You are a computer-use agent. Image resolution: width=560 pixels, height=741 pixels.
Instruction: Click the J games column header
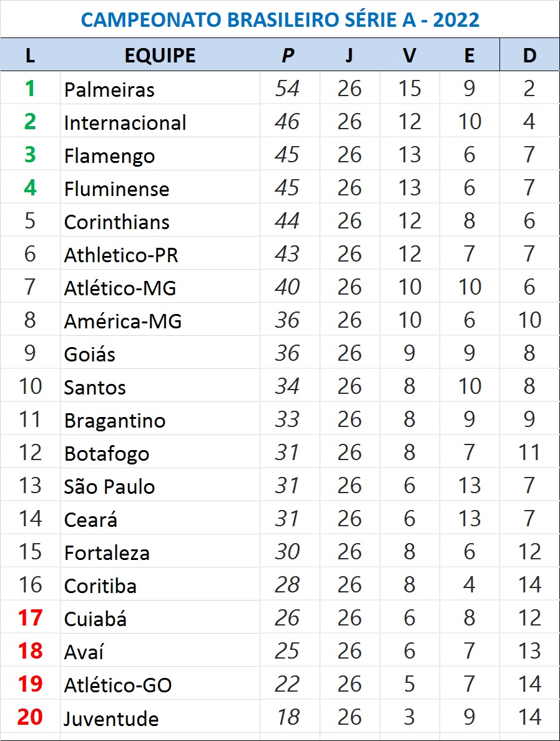349,56
